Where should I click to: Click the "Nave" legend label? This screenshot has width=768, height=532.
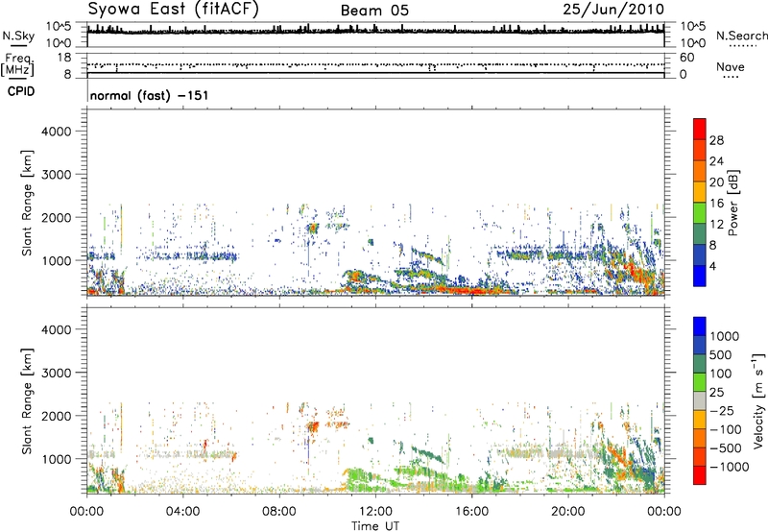pyautogui.click(x=731, y=67)
